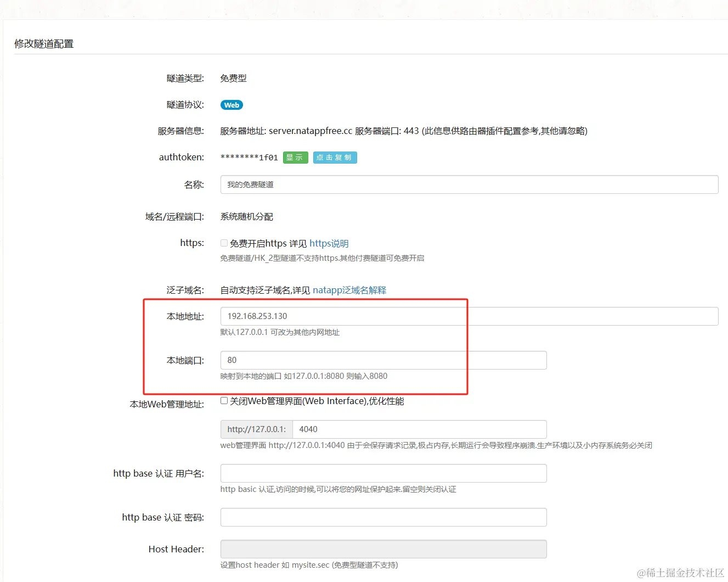Click the 泛子域名 label

(185, 290)
